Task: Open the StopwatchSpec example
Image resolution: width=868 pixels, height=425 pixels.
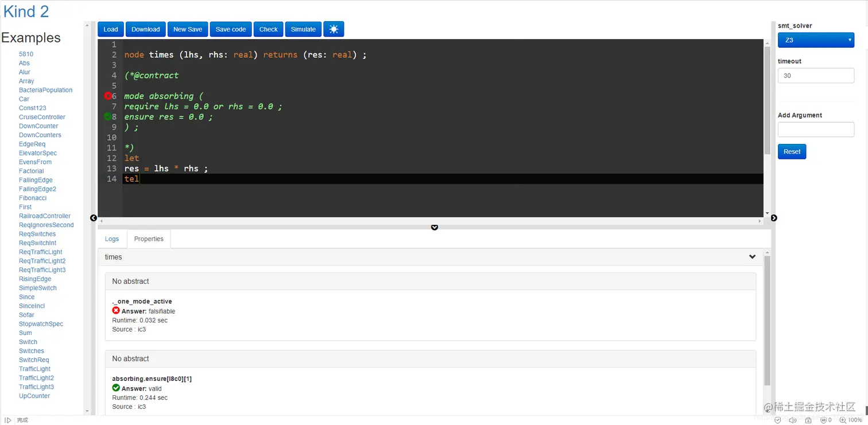Action: 41,324
